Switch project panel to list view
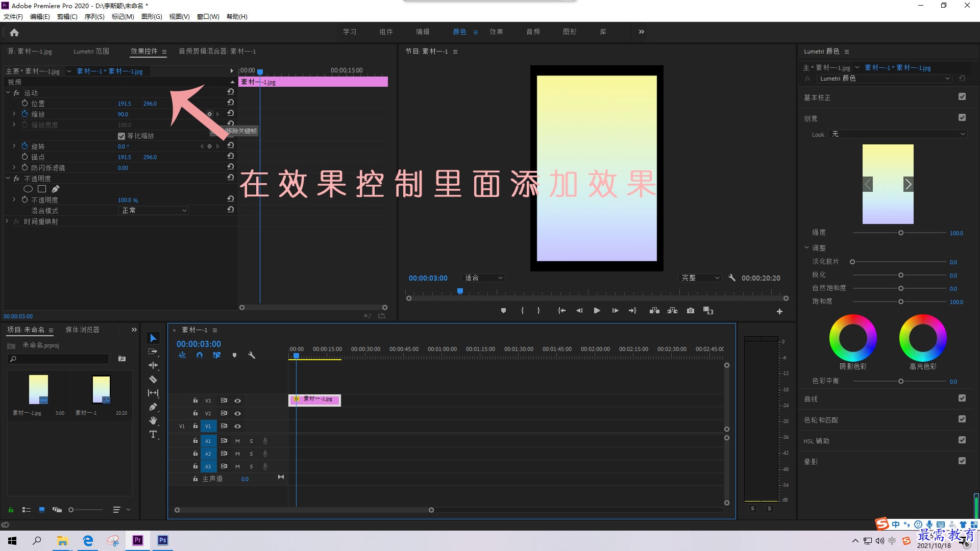The height and width of the screenshot is (551, 980). pos(27,510)
